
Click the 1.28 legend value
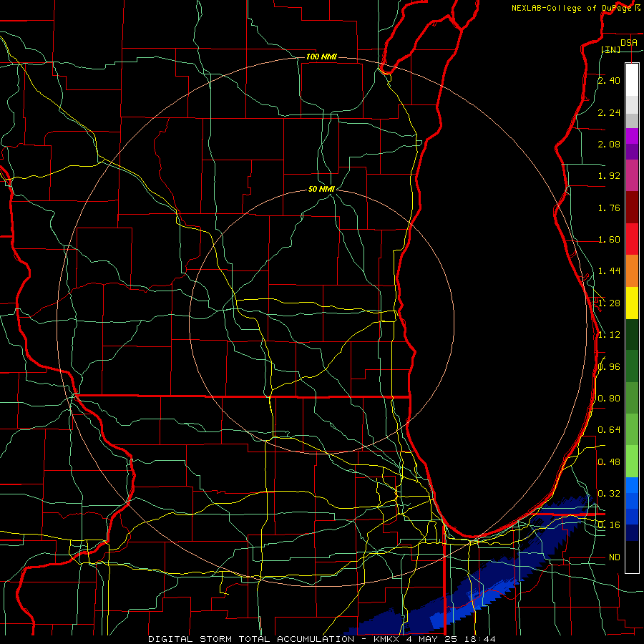tap(609, 303)
